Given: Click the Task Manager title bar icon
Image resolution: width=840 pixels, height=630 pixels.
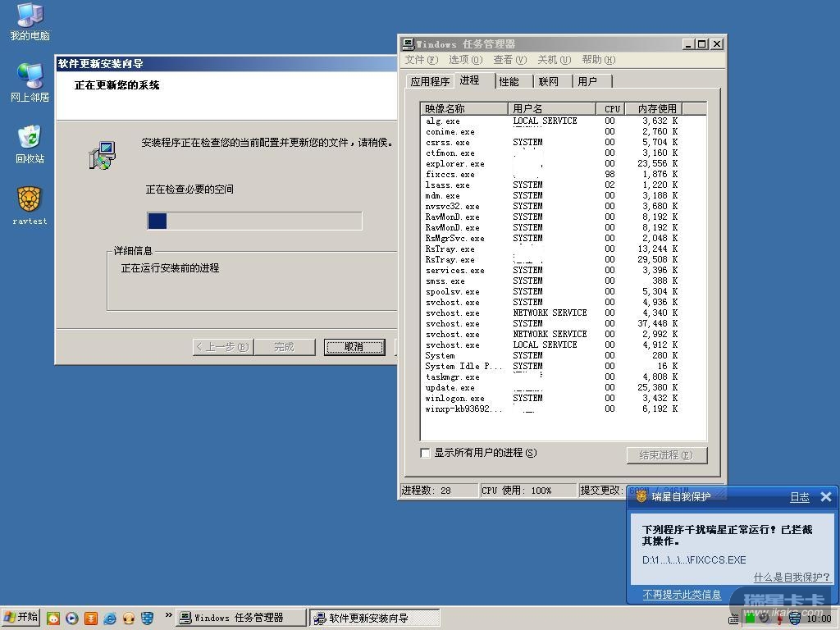Looking at the screenshot, I should point(409,44).
